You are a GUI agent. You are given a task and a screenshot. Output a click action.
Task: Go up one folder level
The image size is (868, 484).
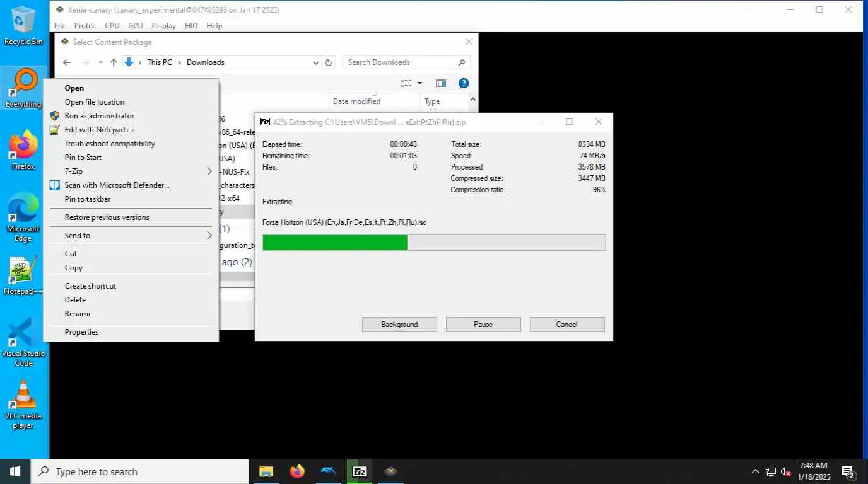coord(114,62)
